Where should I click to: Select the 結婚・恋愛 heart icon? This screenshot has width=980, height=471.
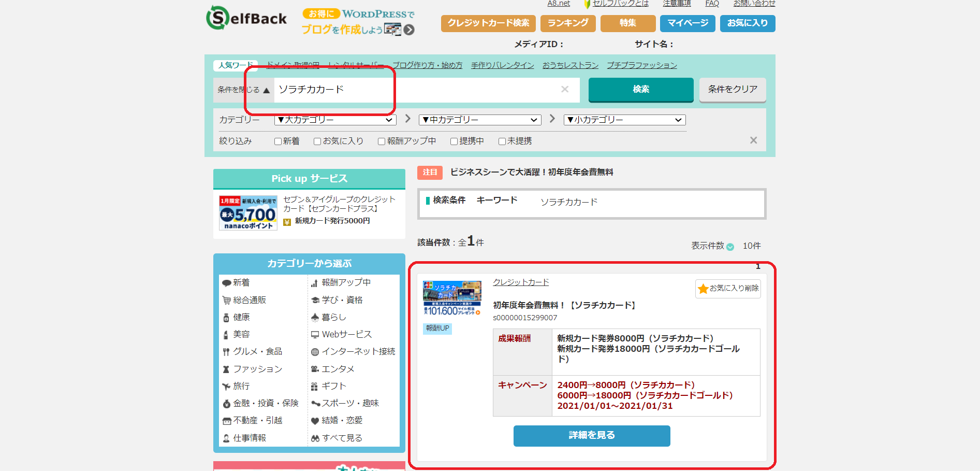[x=315, y=421]
